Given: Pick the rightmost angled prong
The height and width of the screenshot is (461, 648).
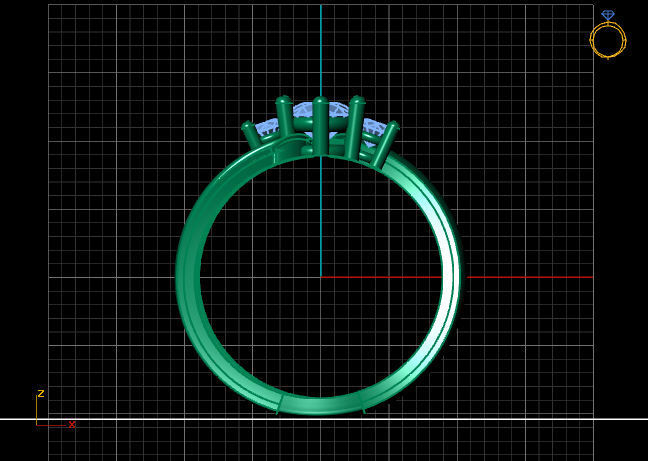Looking at the screenshot, I should click(386, 143).
